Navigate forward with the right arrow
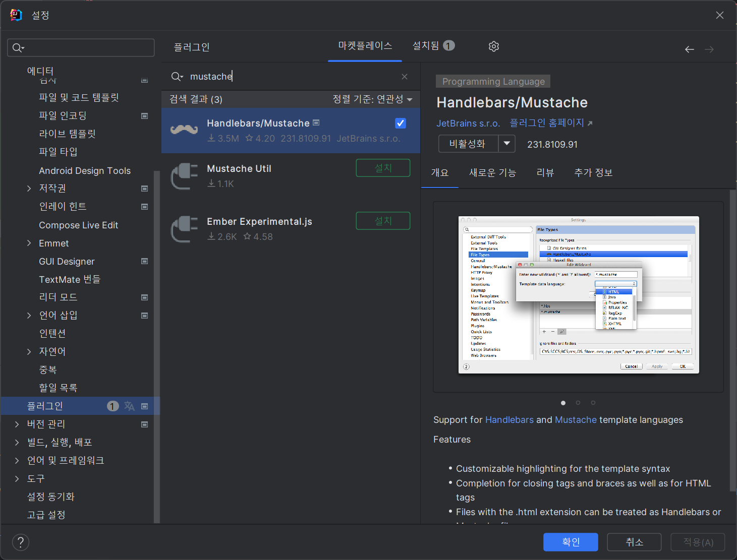 click(709, 49)
